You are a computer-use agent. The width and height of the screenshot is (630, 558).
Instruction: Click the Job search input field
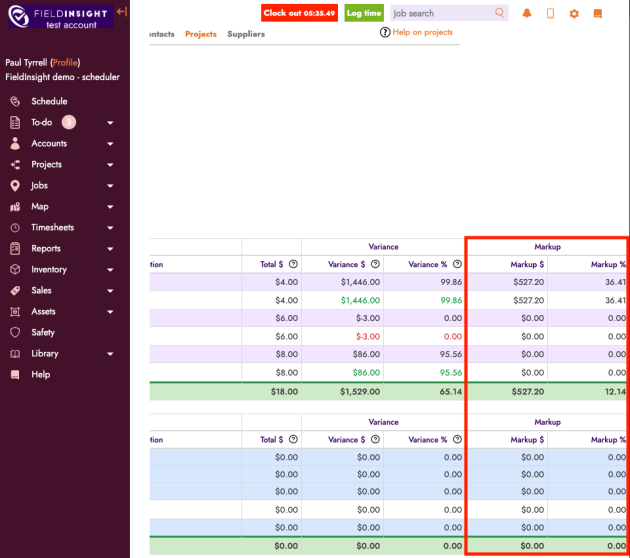440,13
